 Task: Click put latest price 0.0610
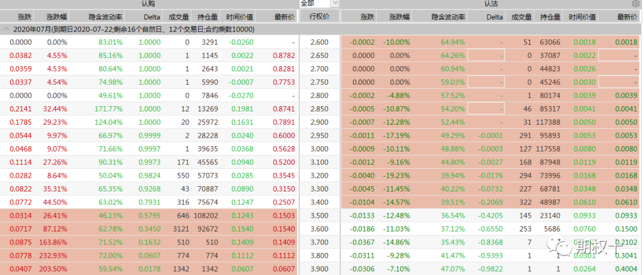626,202
